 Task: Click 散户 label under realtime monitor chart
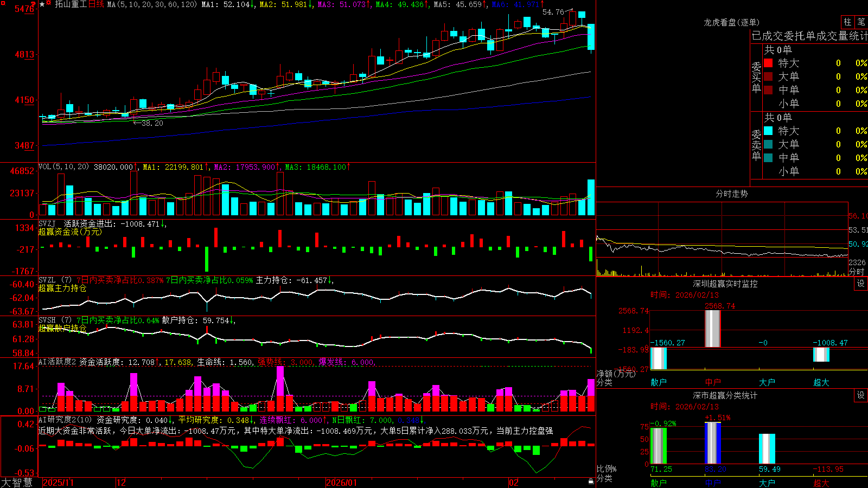click(x=659, y=382)
